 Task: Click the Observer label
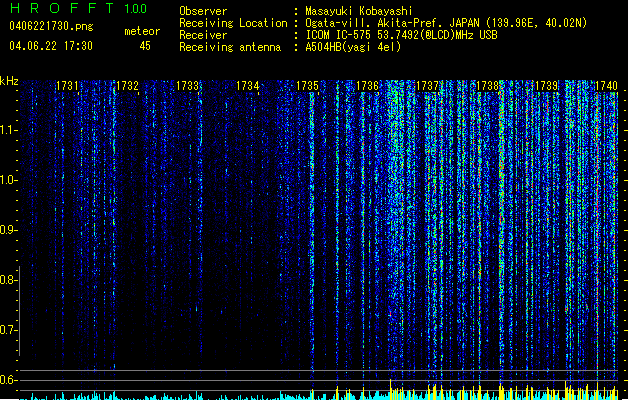tap(203, 11)
